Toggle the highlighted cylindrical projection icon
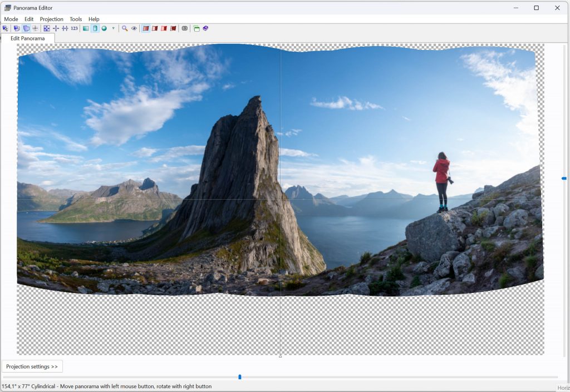The image size is (570, 392). coord(95,28)
